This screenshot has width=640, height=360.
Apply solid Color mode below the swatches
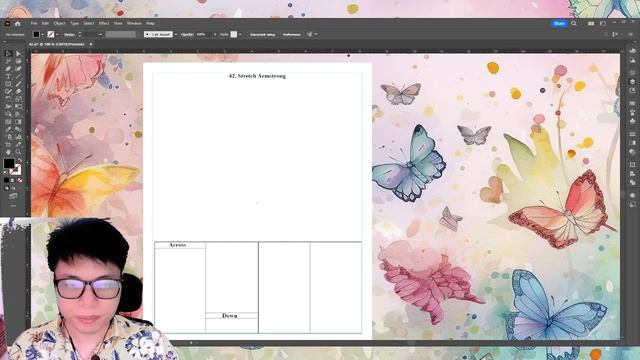pyautogui.click(x=6, y=180)
